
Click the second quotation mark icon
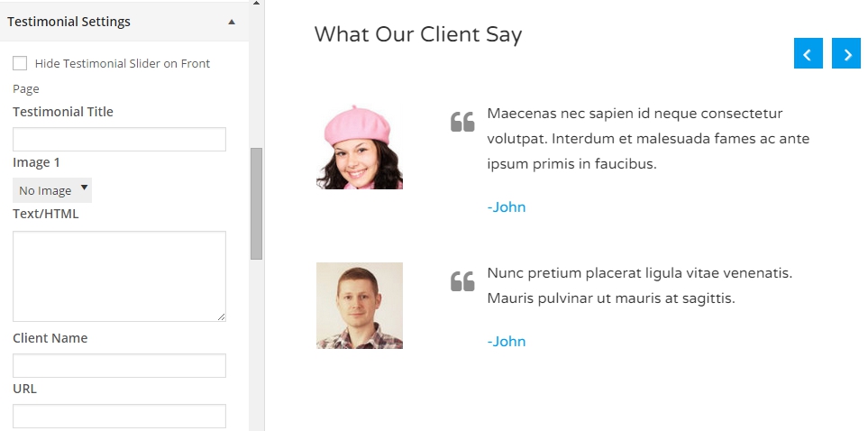[462, 281]
